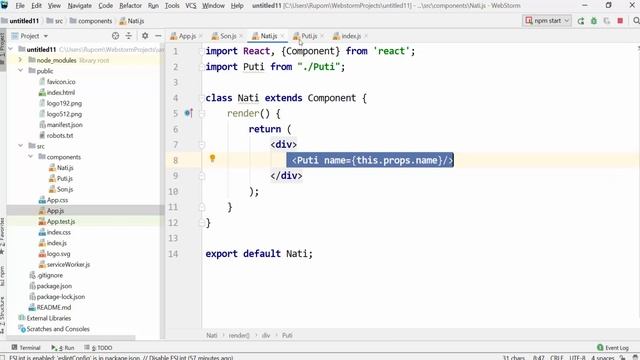Select Puti.js in the project tree

pyautogui.click(x=64, y=178)
